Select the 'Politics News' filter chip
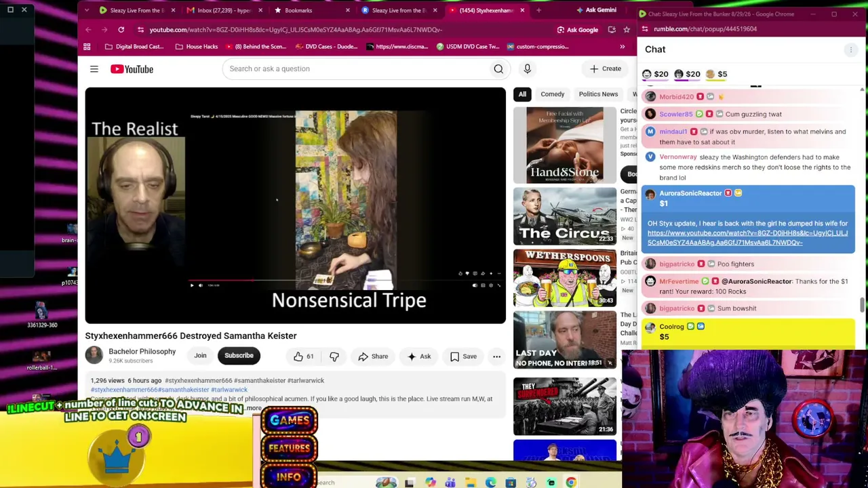 point(598,94)
